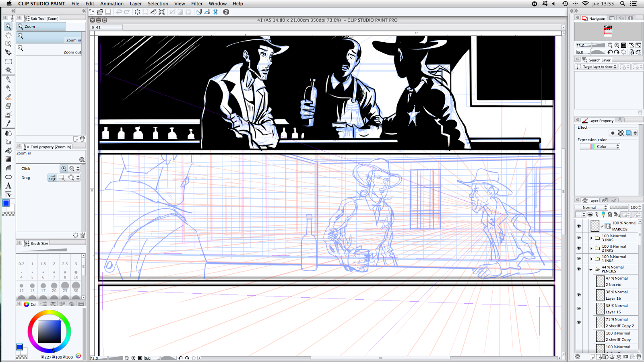Click Navigator rotate left icon
Image resolution: width=644 pixels, height=362 pixels.
pos(610,52)
